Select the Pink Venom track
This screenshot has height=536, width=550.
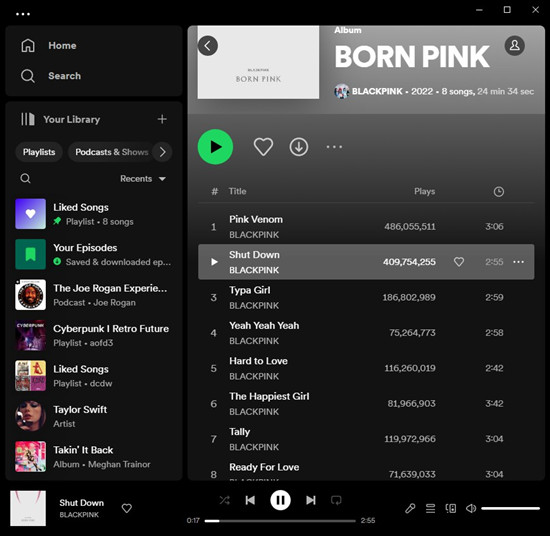[x=366, y=227]
